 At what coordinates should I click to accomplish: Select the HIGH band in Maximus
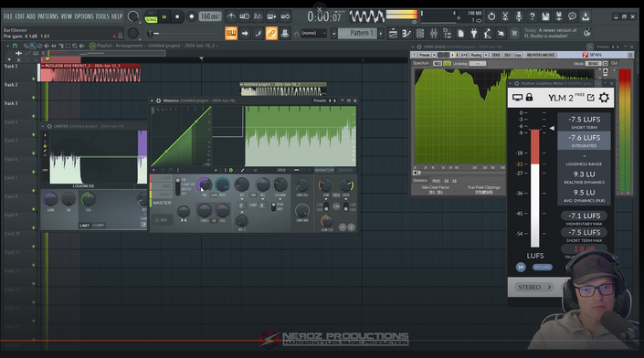(161, 195)
